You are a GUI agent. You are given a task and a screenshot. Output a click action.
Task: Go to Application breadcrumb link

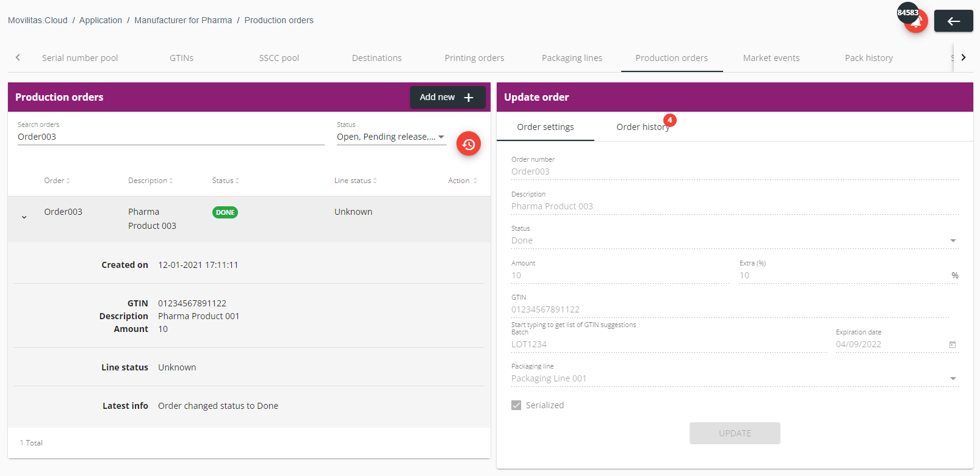pos(101,20)
